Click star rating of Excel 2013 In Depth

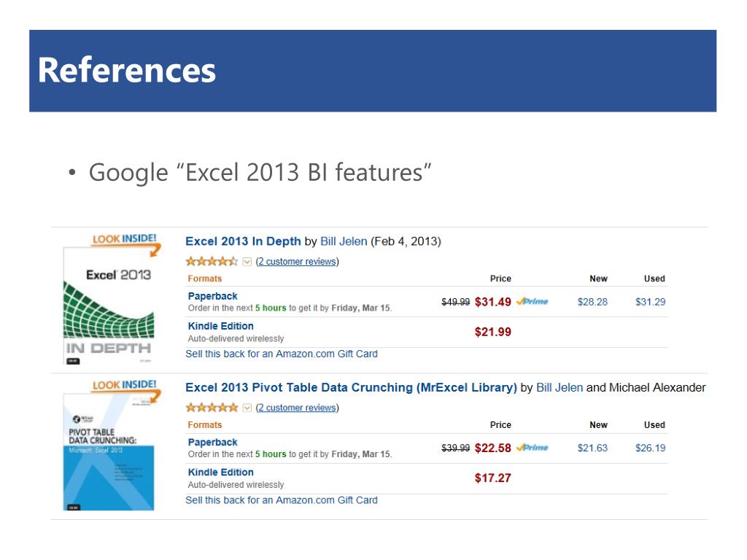(x=212, y=261)
